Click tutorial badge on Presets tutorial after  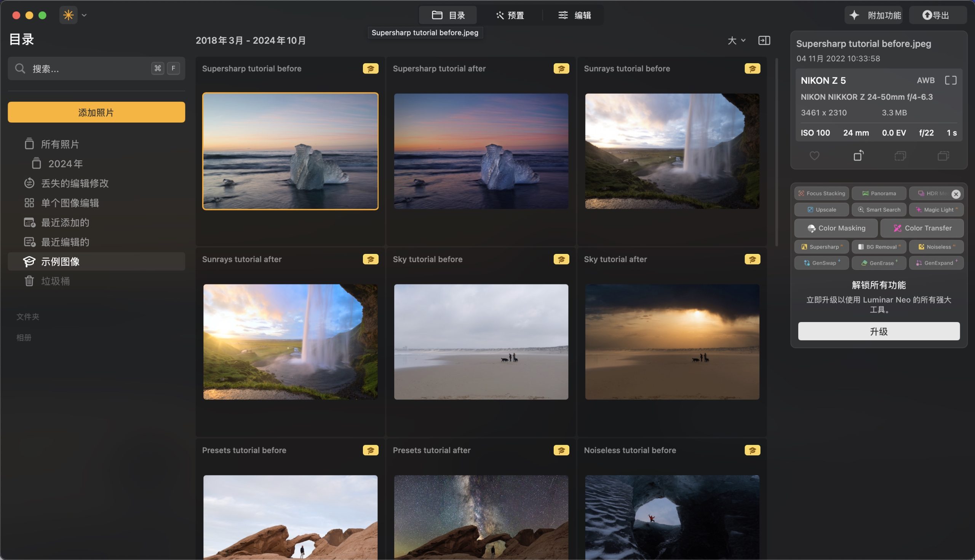(x=561, y=450)
